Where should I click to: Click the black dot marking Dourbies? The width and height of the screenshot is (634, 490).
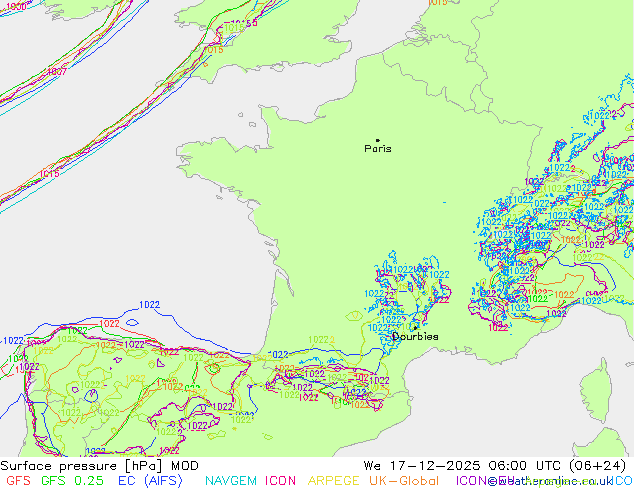(x=415, y=328)
